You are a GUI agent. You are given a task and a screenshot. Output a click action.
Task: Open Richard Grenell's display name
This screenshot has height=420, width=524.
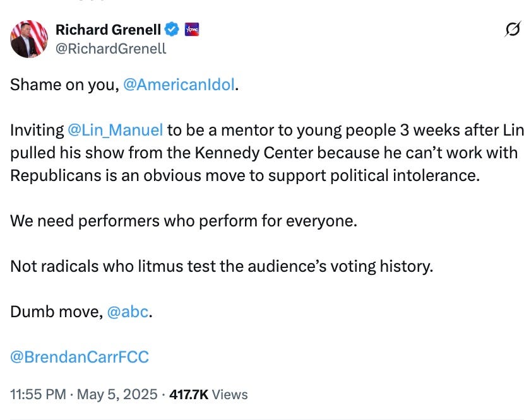pyautogui.click(x=109, y=29)
